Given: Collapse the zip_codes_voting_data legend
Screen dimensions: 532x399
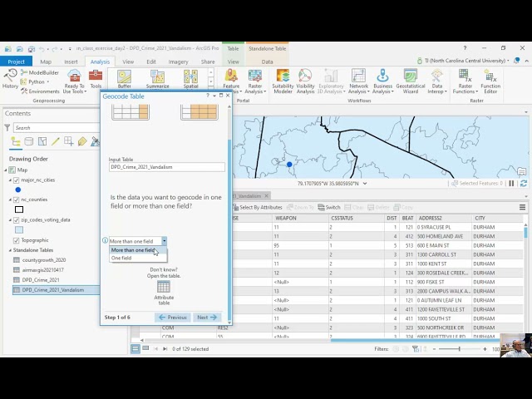Looking at the screenshot, I should [x=10, y=219].
